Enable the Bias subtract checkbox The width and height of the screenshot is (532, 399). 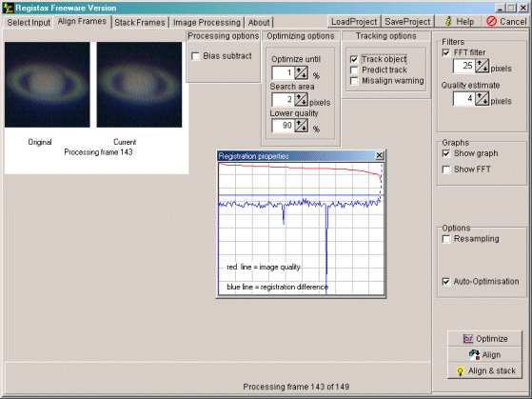click(195, 56)
